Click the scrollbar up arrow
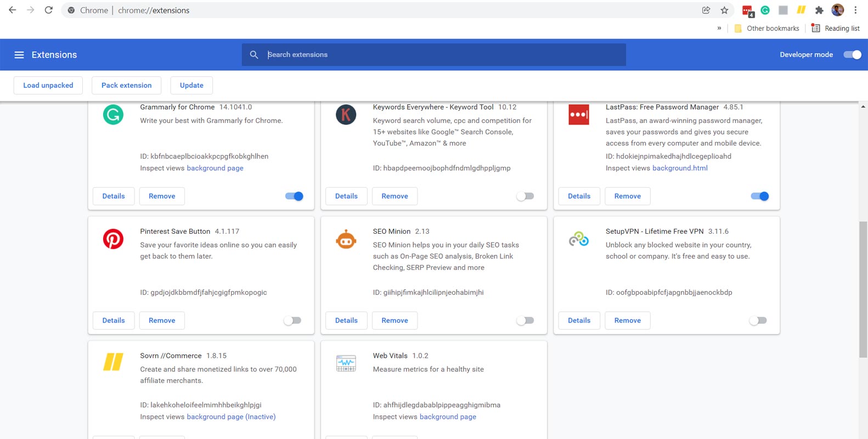This screenshot has height=439, width=868. tap(863, 106)
